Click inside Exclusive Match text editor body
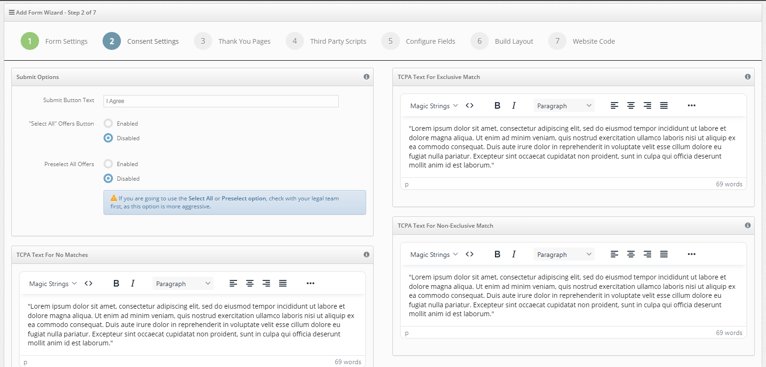766x367 pixels. (574, 147)
